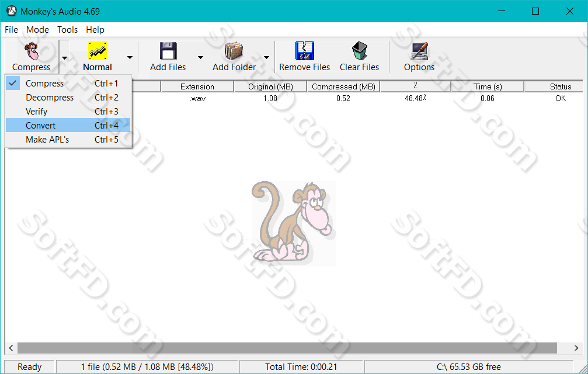Sort by the Time (s) column header

(x=488, y=86)
